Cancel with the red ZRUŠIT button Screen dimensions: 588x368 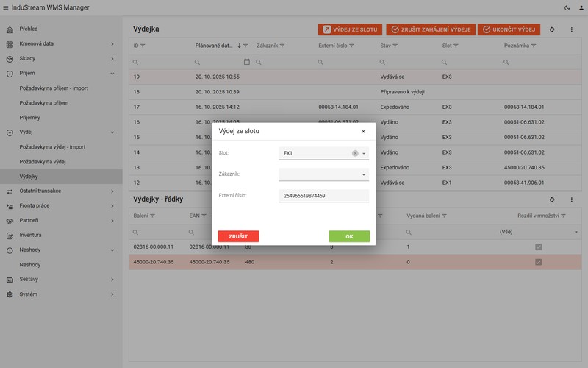[238, 236]
